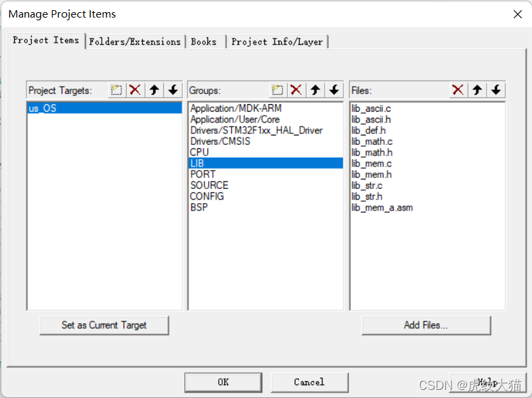Select the SOURCE group

[x=265, y=185]
